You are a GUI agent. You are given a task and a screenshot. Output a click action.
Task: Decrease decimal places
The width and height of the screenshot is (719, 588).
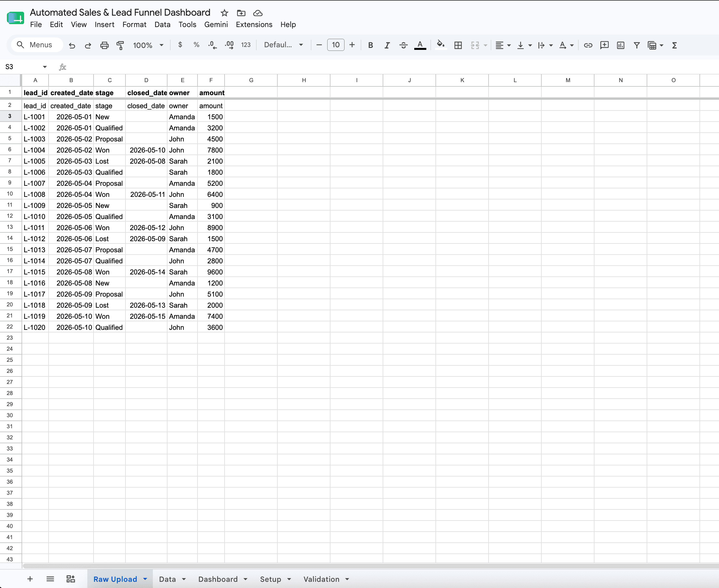point(213,45)
